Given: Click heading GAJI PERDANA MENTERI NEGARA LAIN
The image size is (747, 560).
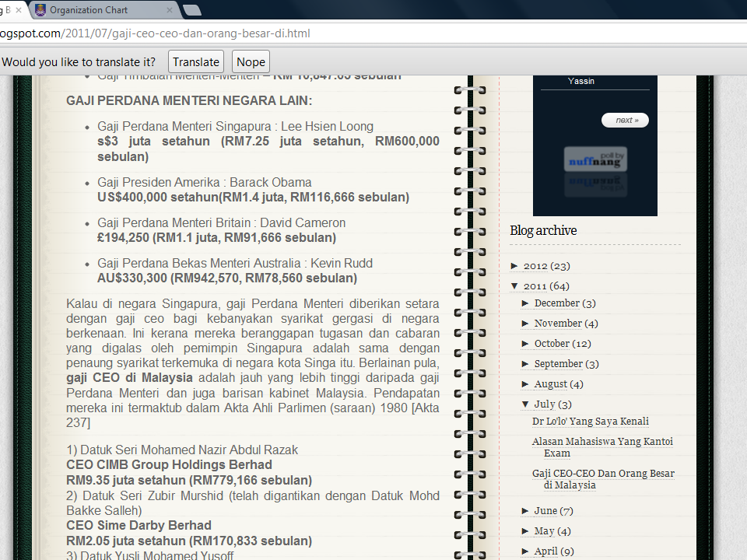Looking at the screenshot, I should coord(189,100).
